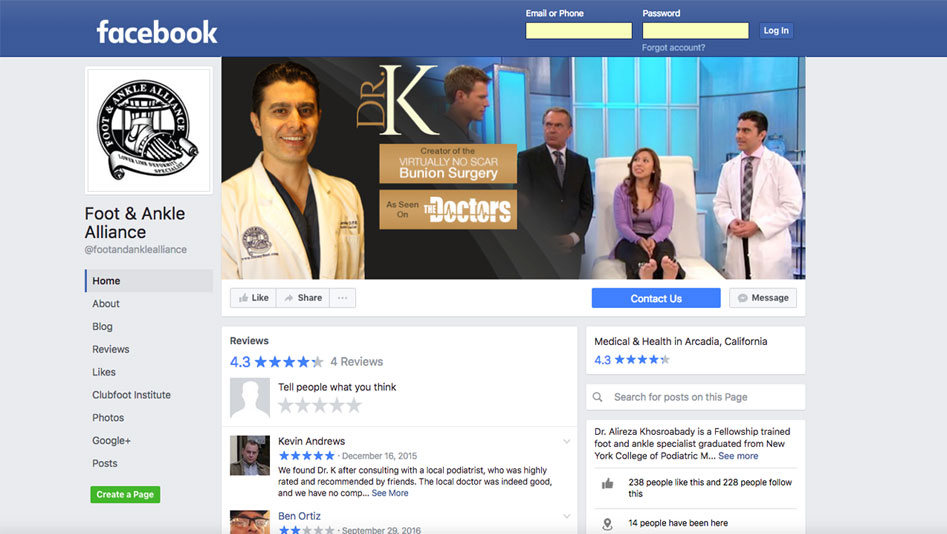Open Kevin Andrews profile name

click(311, 441)
